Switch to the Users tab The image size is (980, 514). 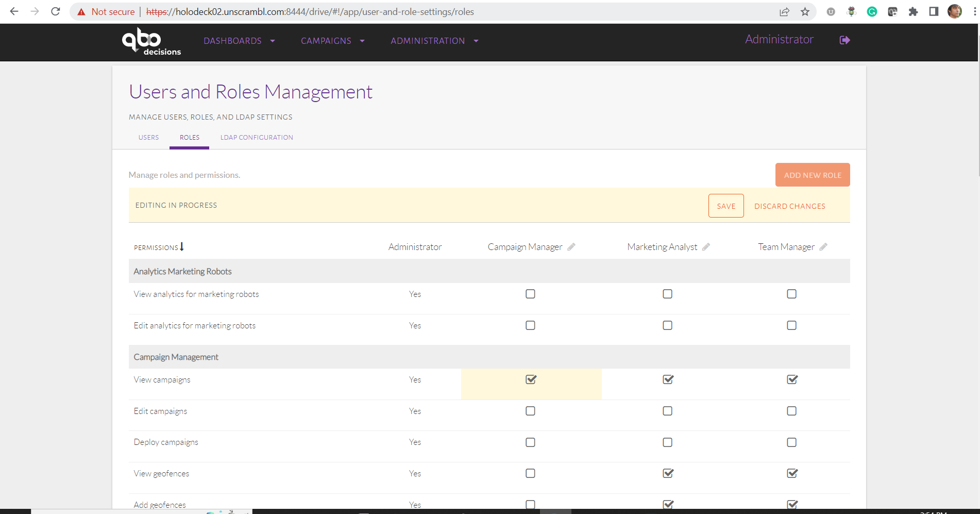[148, 138]
